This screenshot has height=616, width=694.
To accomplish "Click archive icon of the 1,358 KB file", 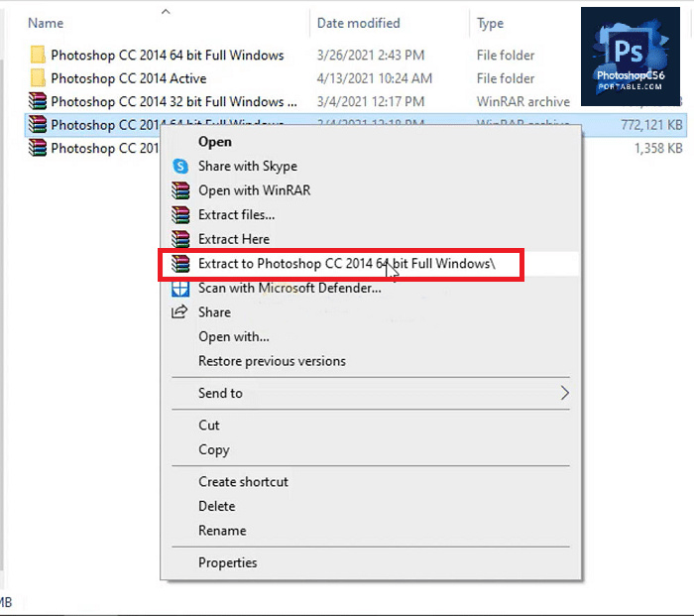I will 38,148.
